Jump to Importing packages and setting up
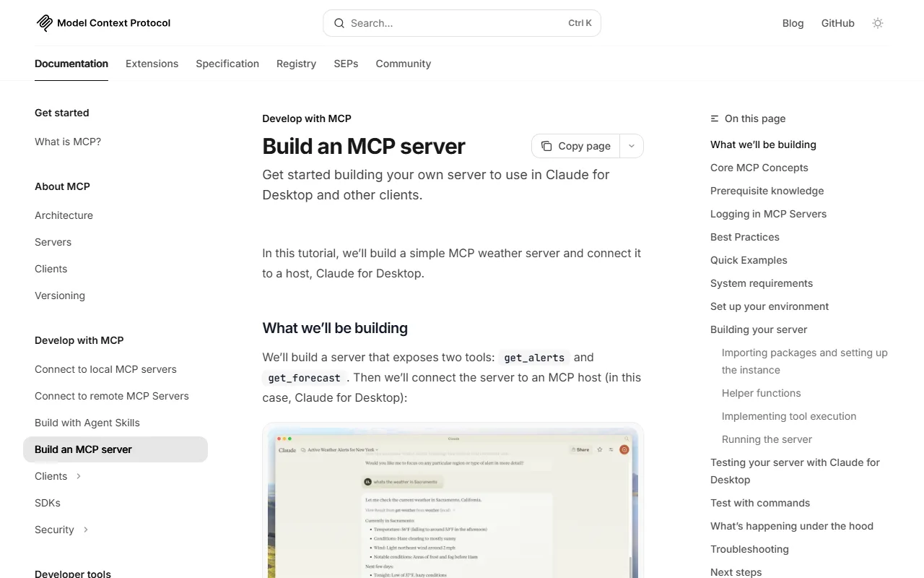The height and width of the screenshot is (578, 924). pyautogui.click(x=805, y=361)
